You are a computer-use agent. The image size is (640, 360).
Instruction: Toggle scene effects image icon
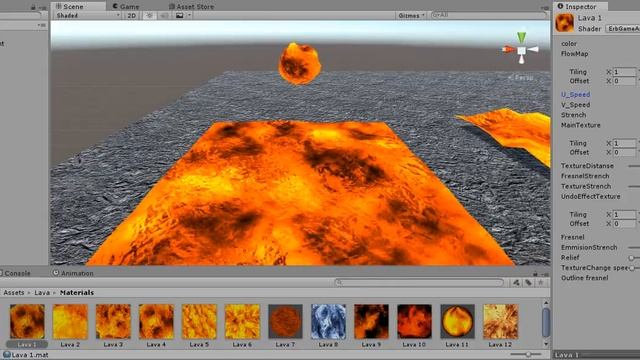point(180,16)
